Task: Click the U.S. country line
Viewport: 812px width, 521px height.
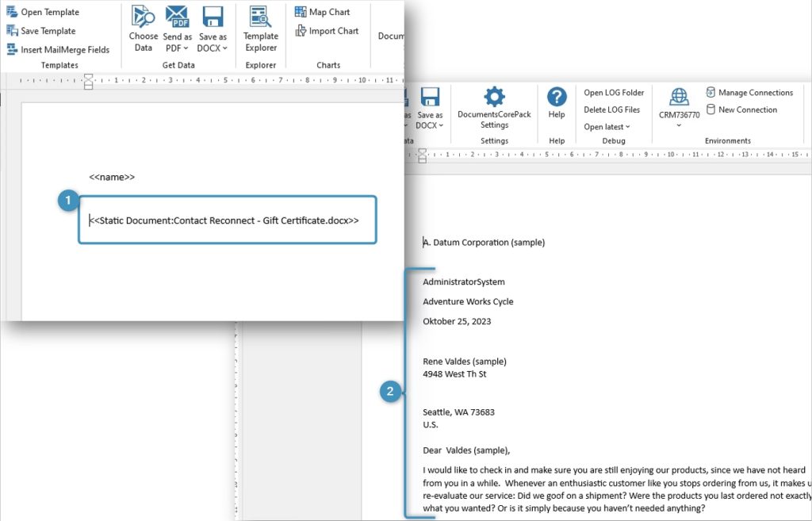Action: [431, 425]
